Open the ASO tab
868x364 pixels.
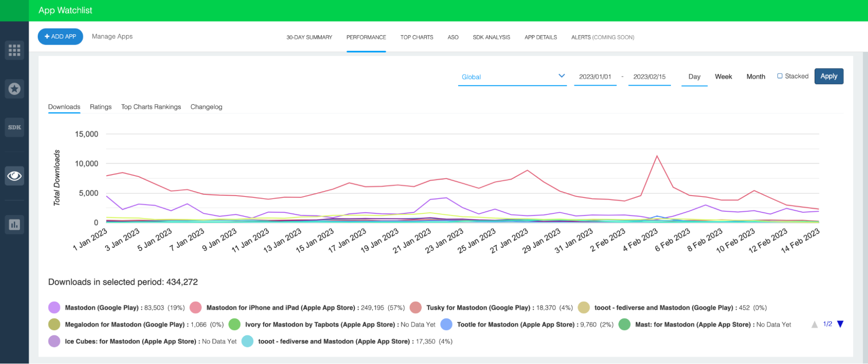(453, 37)
